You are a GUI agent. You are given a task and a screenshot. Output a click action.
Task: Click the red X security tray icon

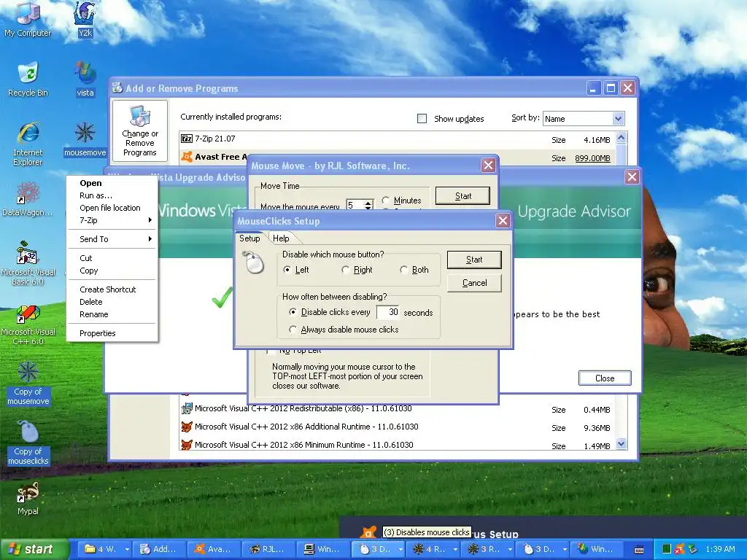click(679, 549)
